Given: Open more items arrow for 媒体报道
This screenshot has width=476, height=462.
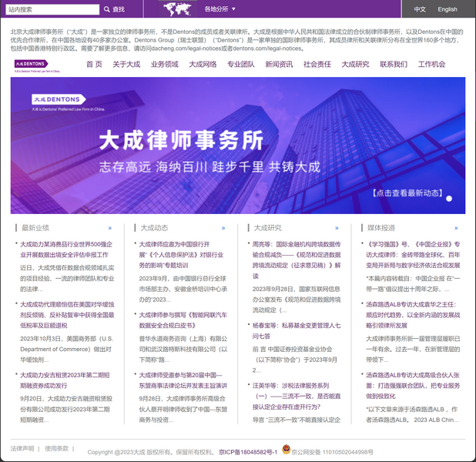Looking at the screenshot, I should pos(456,228).
